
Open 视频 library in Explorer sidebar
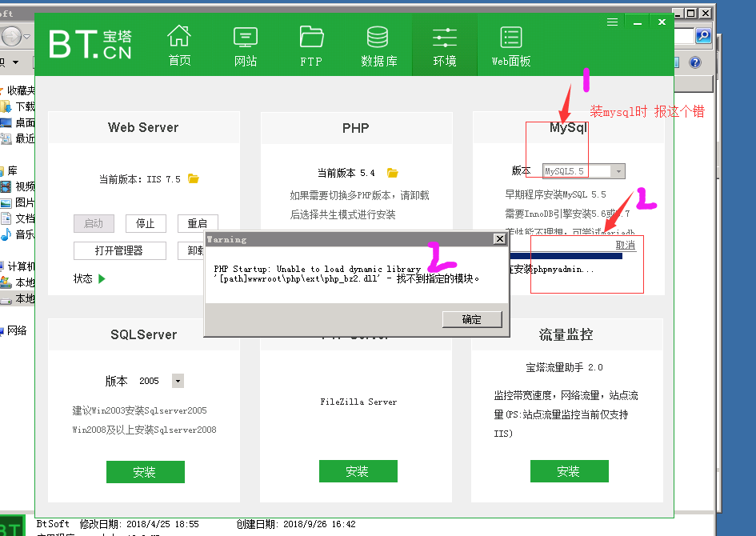coord(18,186)
